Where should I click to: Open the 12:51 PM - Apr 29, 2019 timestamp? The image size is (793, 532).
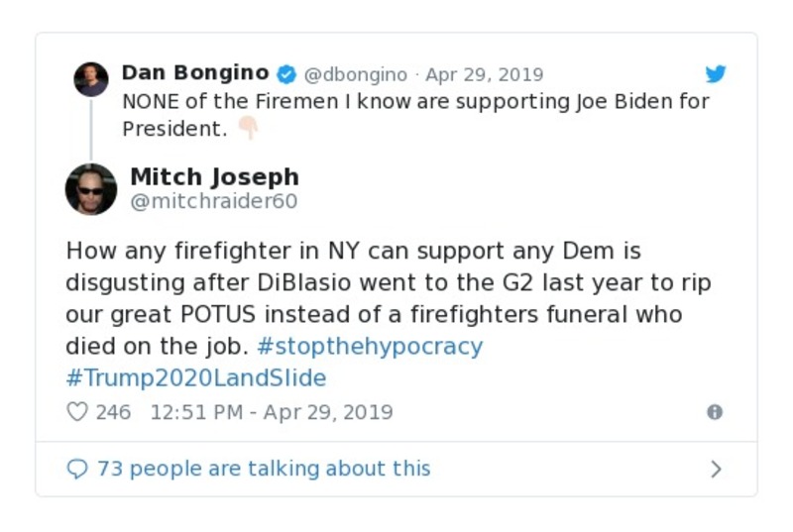pyautogui.click(x=271, y=412)
